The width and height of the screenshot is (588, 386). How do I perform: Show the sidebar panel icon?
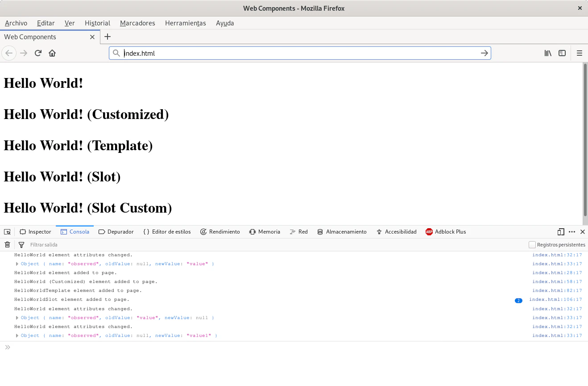point(562,53)
